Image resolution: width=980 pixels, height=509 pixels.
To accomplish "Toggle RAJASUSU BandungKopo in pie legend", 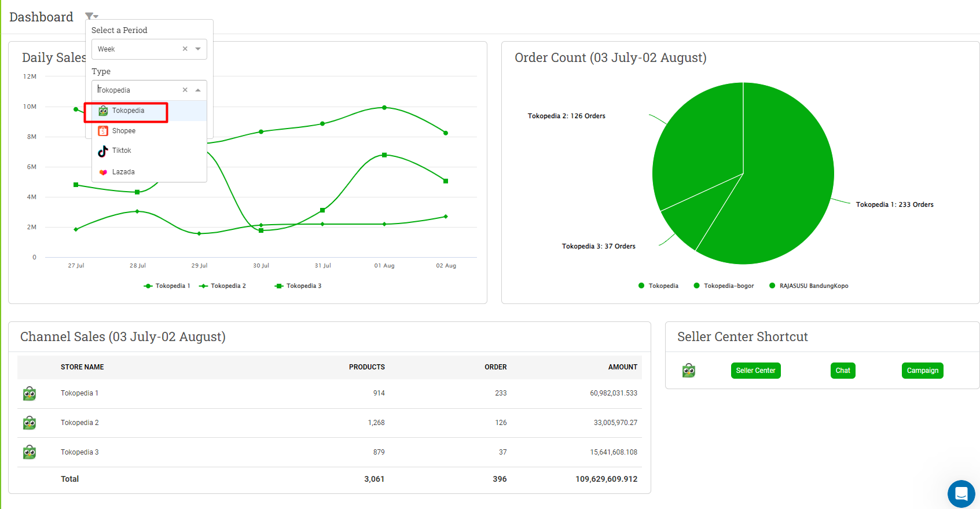I will pos(809,286).
